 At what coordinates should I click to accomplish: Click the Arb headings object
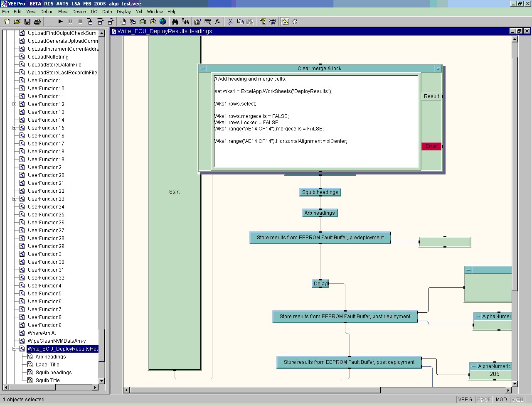coord(319,213)
